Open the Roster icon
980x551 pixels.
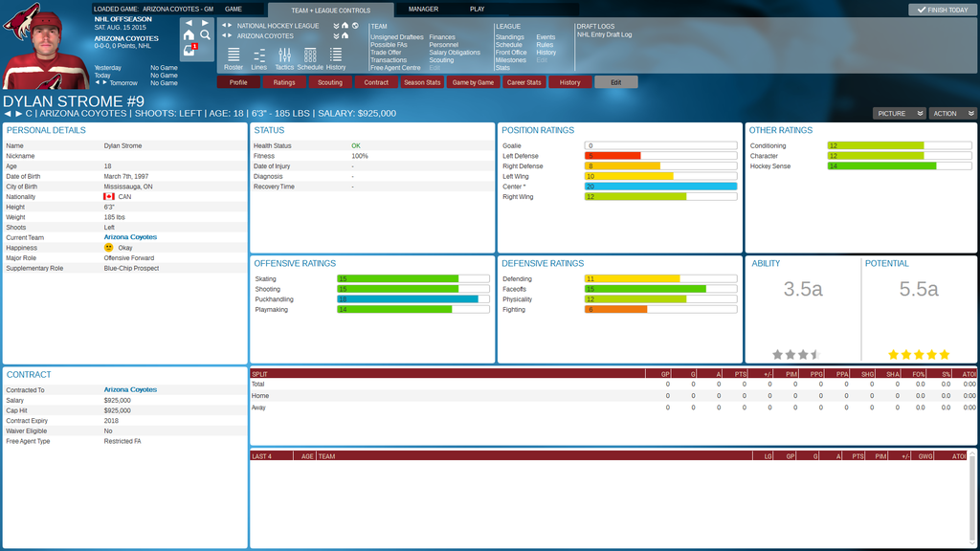point(234,58)
